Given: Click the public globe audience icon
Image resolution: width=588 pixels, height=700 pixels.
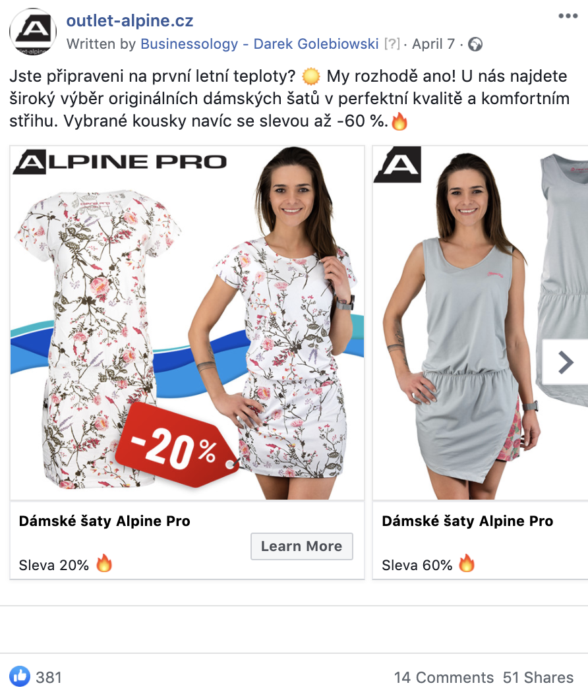Looking at the screenshot, I should pyautogui.click(x=475, y=44).
